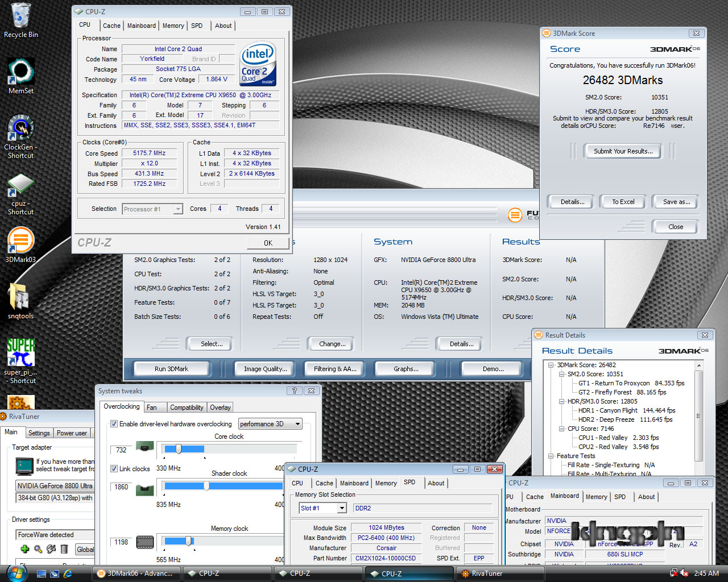728x582 pixels.
Task: Open the ClockGen shortcut icon
Action: pos(21,128)
